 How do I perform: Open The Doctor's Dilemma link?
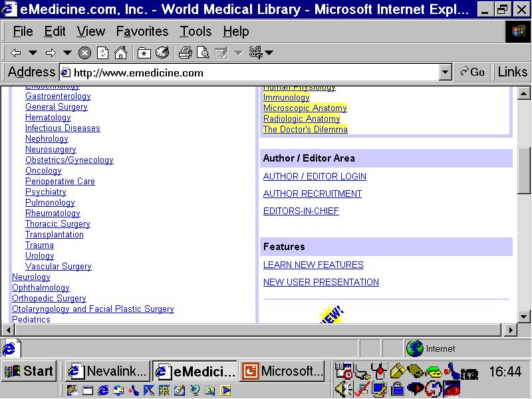coord(305,129)
